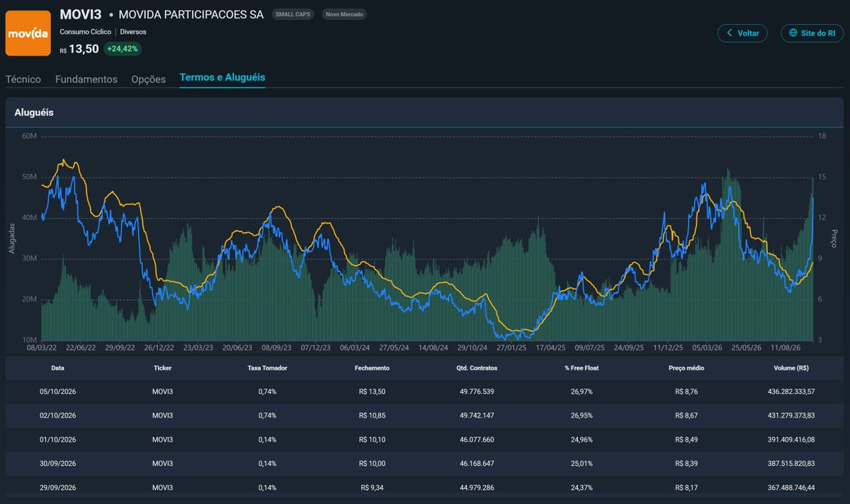The width and height of the screenshot is (850, 504).
Task: Click the Aluguéis panel heading
Action: 34,113
